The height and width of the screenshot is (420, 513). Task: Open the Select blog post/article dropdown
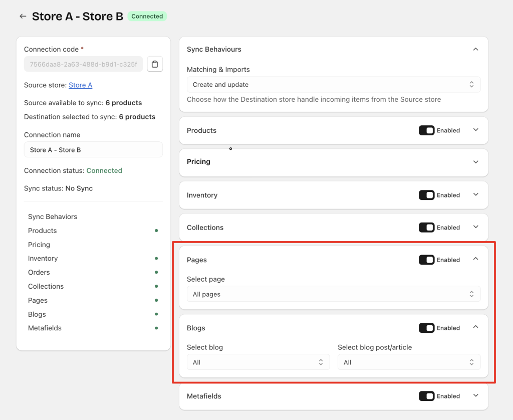tap(409, 362)
